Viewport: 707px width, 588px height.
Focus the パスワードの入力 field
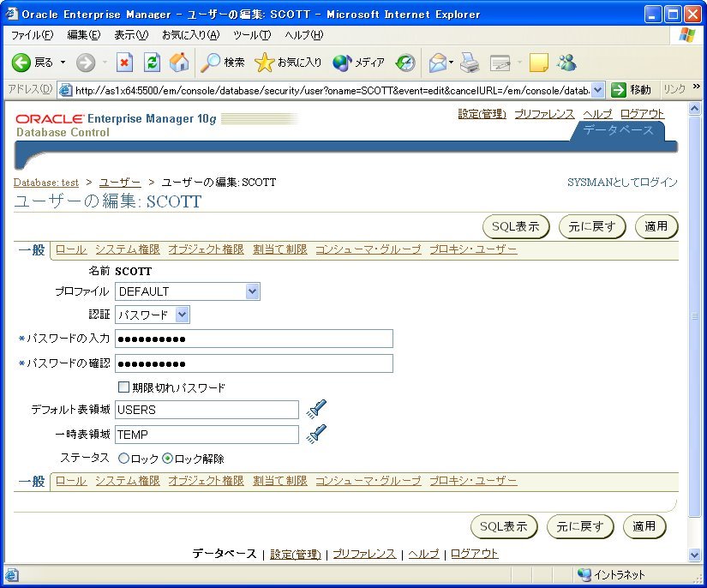[254, 339]
